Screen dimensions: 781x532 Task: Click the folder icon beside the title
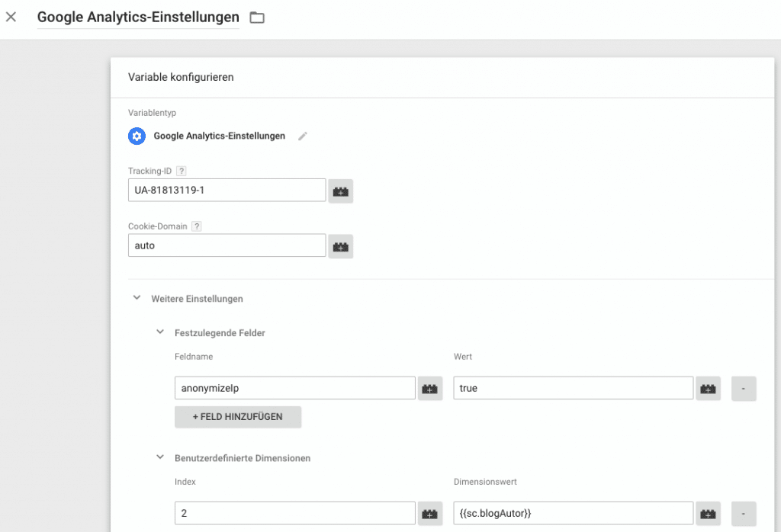257,18
